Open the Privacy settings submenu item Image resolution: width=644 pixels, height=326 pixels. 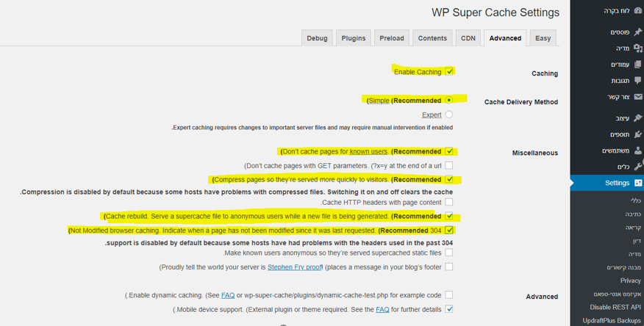[630, 280]
